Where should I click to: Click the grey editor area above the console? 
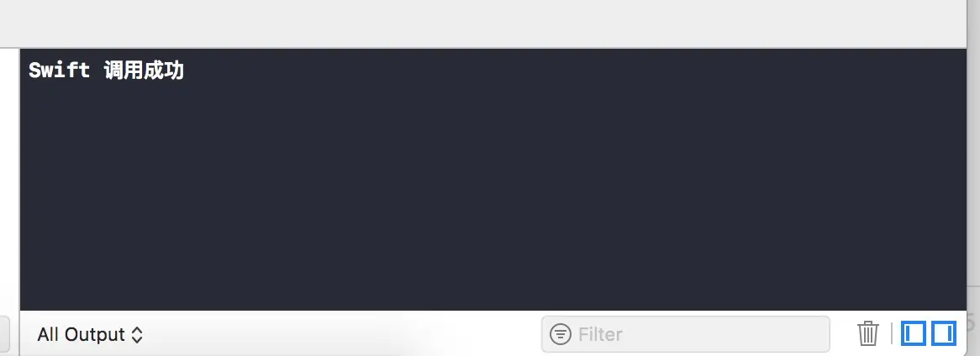click(x=484, y=23)
